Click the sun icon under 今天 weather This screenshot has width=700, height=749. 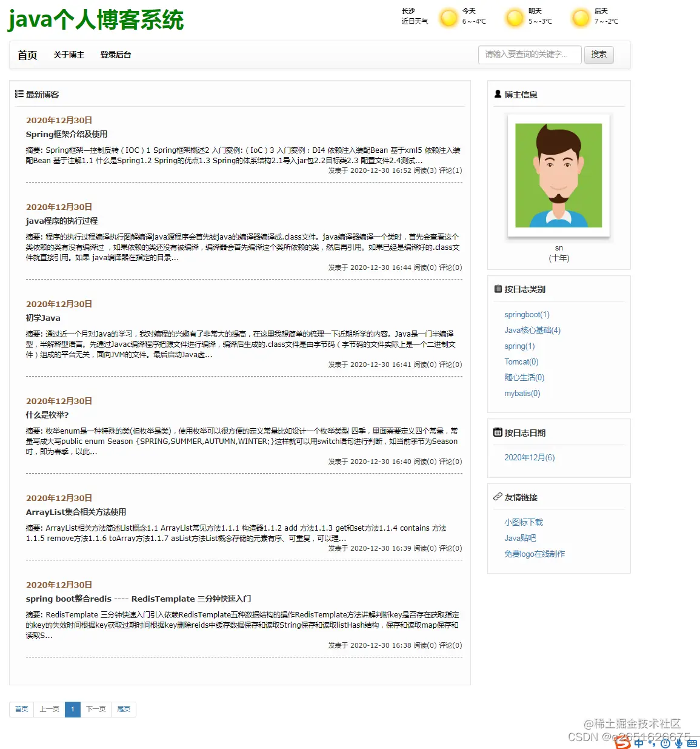448,18
